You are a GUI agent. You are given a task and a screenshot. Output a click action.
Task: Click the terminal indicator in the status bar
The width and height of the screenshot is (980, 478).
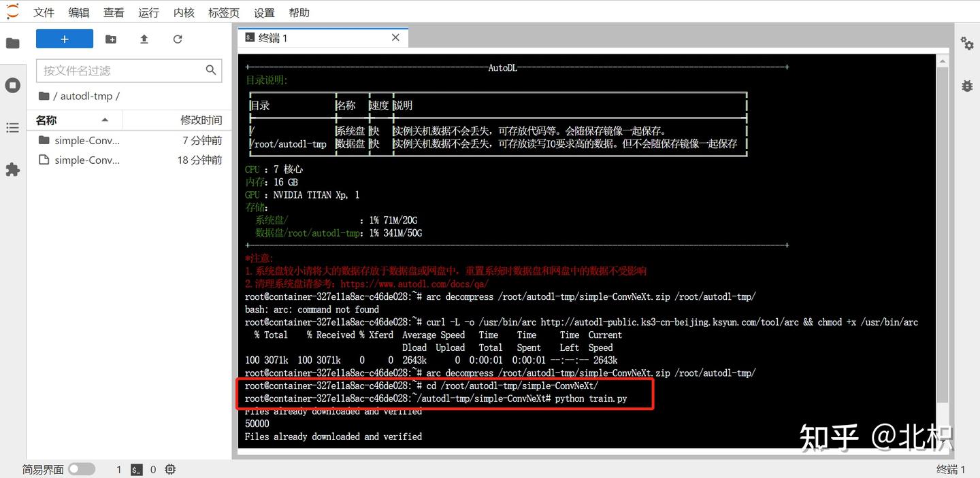coord(136,469)
